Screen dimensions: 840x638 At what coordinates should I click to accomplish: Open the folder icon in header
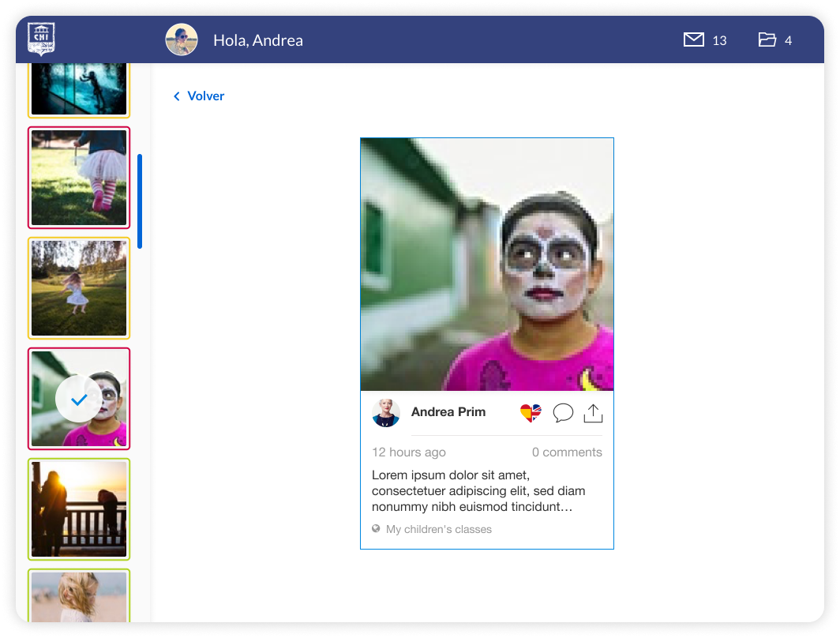(767, 39)
